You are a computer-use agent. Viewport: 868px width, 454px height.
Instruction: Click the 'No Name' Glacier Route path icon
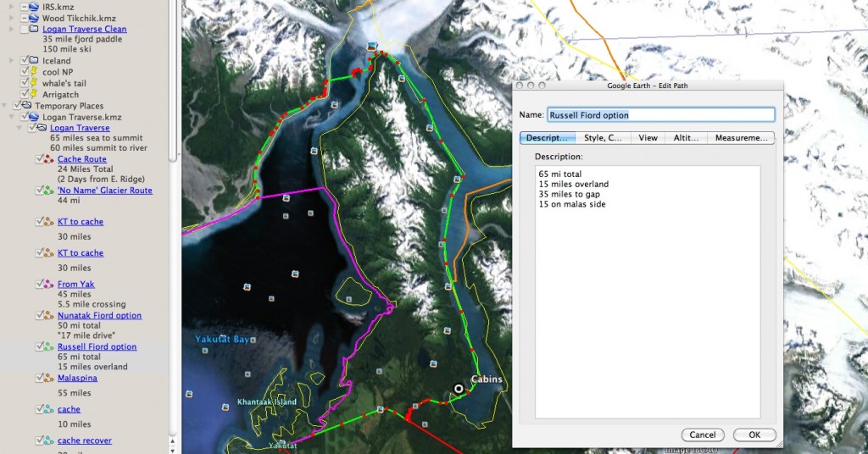click(x=49, y=191)
